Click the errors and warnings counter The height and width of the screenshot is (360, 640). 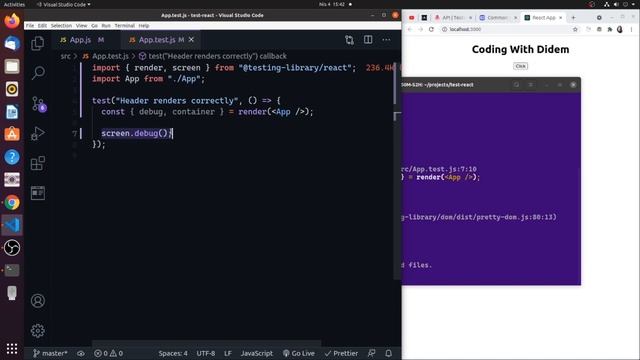click(x=109, y=353)
